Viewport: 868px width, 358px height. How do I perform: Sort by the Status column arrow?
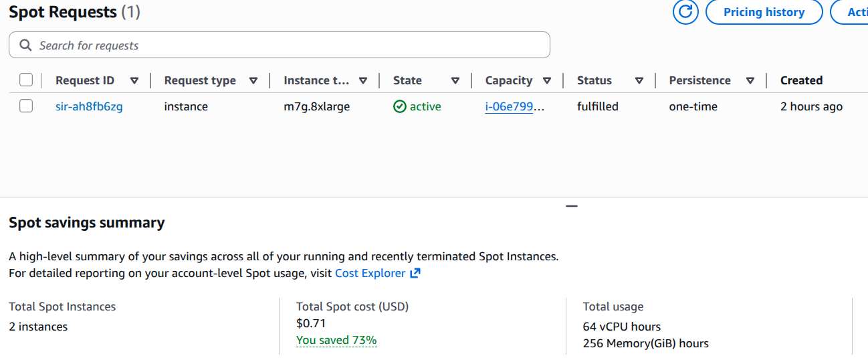(639, 80)
